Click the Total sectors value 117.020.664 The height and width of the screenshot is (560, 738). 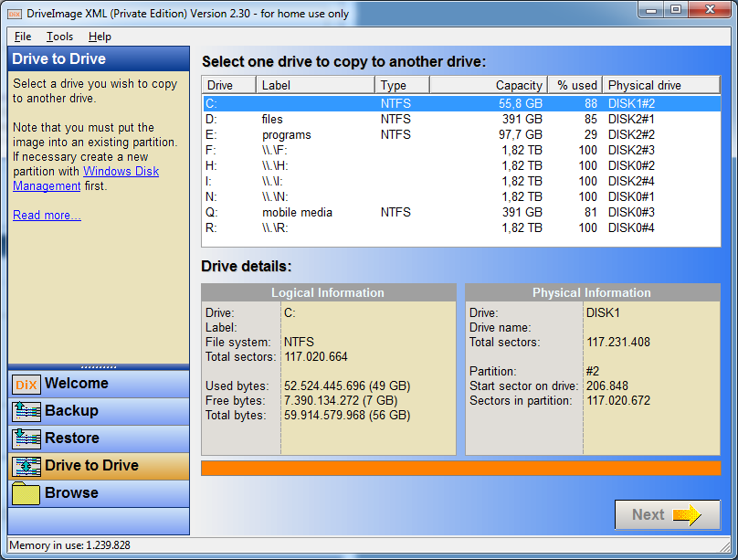tap(316, 356)
